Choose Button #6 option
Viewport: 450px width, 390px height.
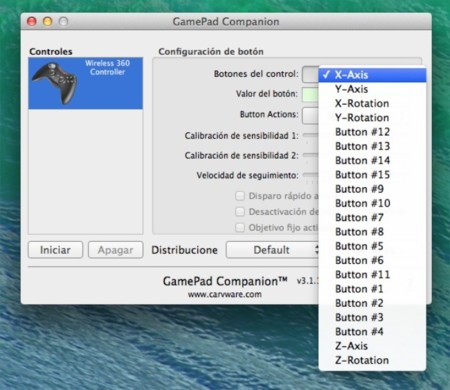[x=372, y=260]
